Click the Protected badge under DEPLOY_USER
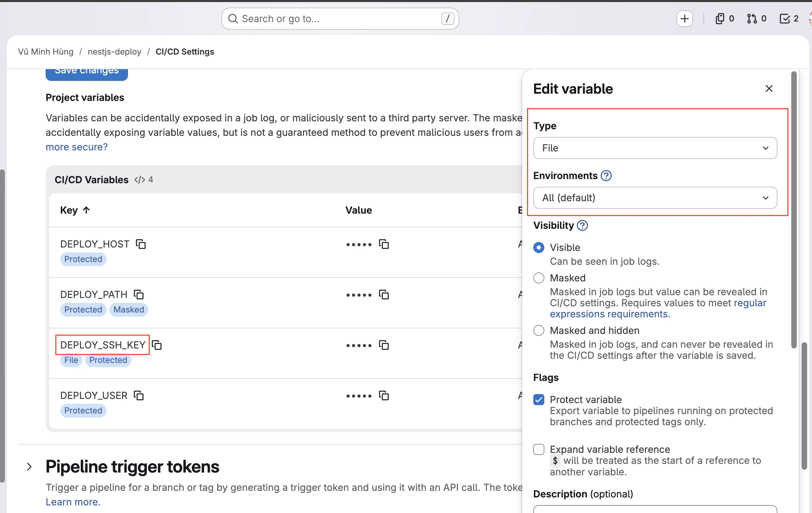812x513 pixels. (x=83, y=411)
